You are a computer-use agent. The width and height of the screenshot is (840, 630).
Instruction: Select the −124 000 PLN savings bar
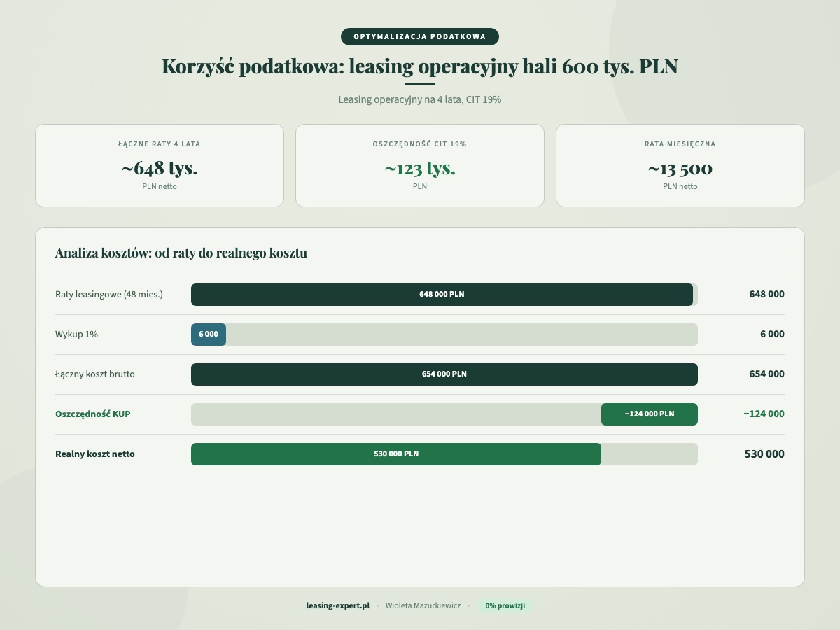[649, 414]
